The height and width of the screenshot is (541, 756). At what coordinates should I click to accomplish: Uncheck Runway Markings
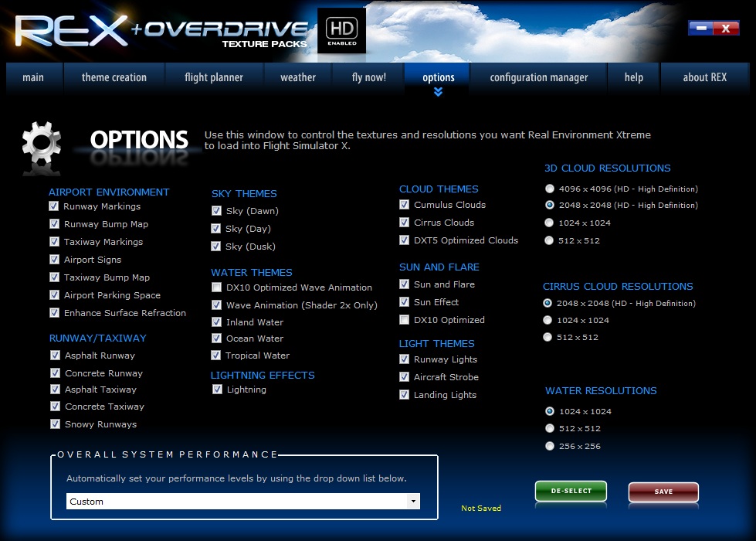[x=53, y=206]
